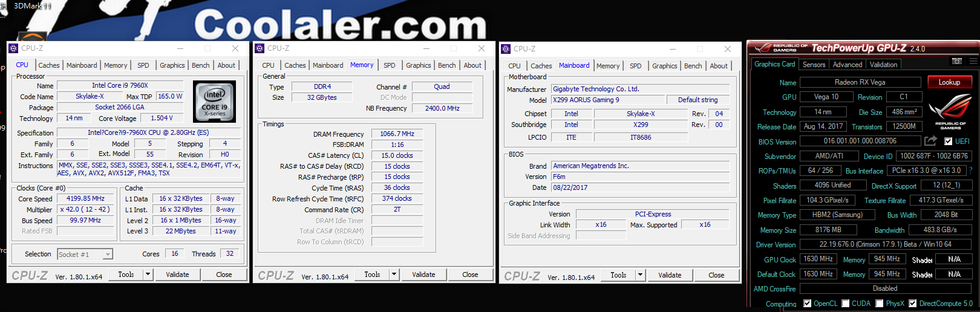Open the GPU-Z hamburger menu icon
The width and height of the screenshot is (980, 312).
pos(973,61)
